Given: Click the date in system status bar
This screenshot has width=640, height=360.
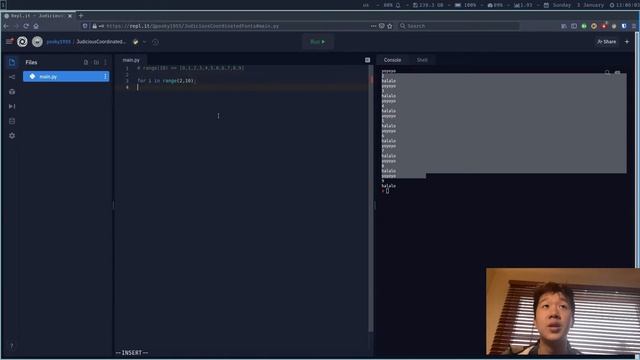Looking at the screenshot, I should point(574,5).
